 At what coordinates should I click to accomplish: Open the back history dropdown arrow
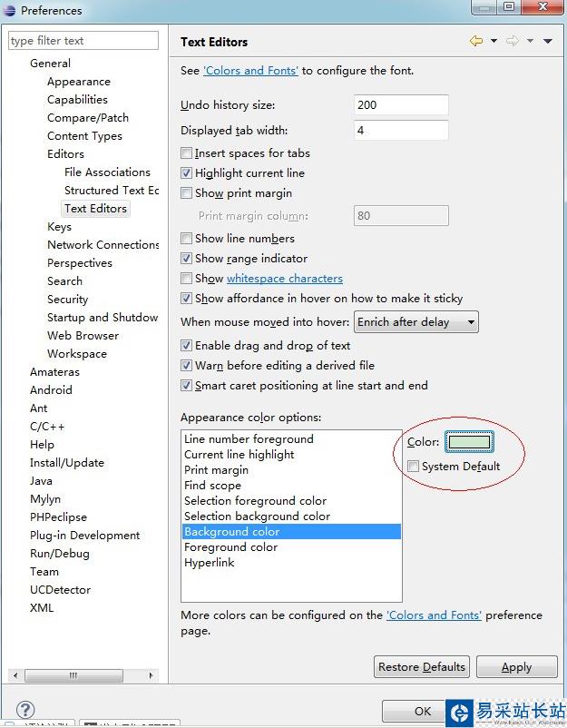pyautogui.click(x=494, y=41)
